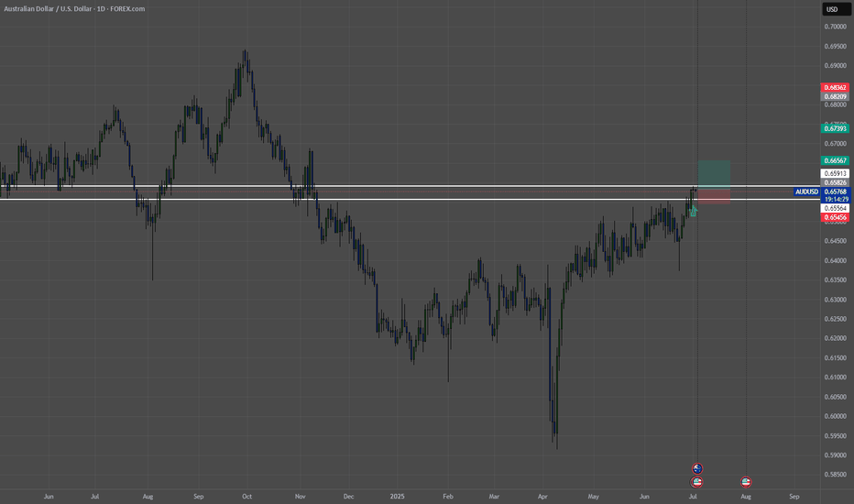Select the gray 0.65826 price label
Screen dimensions: 854x504
click(835, 182)
